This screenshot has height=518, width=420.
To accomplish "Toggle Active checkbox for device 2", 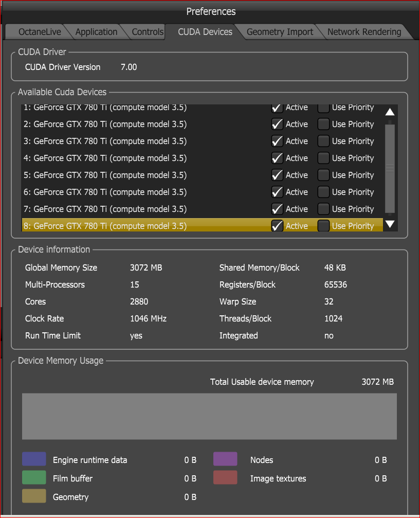I will tap(277, 124).
